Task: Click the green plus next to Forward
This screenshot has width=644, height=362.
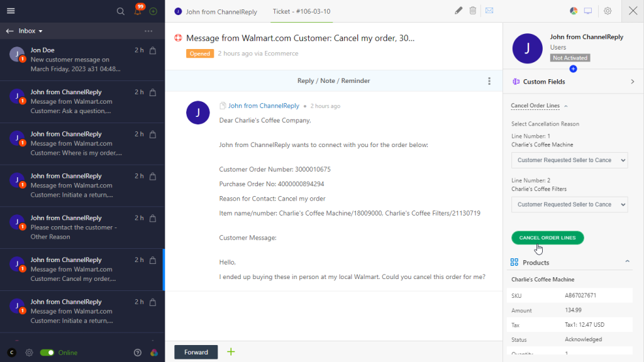Action: (x=231, y=352)
